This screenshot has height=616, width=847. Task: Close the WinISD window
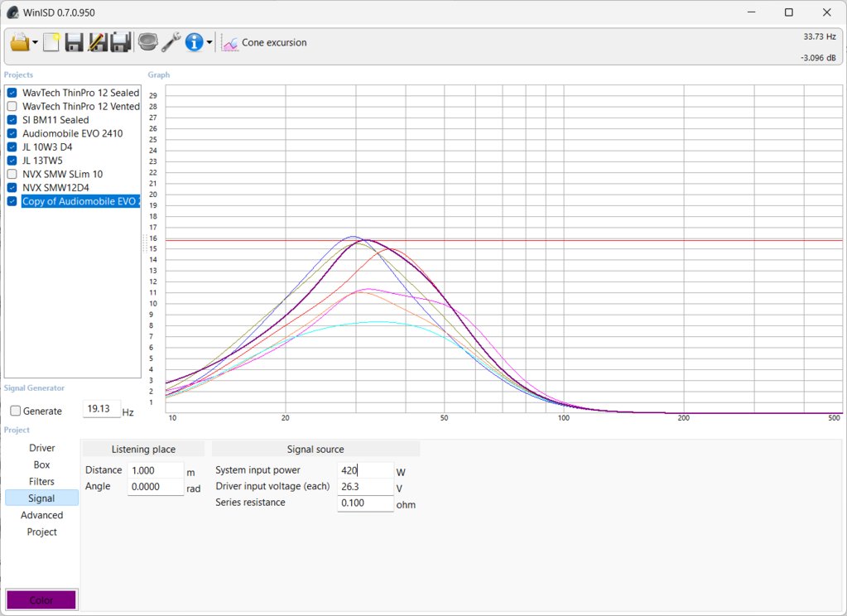827,12
